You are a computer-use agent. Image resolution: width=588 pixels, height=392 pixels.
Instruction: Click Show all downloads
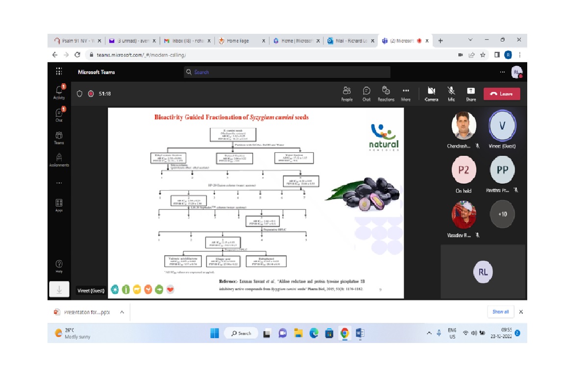tap(500, 312)
